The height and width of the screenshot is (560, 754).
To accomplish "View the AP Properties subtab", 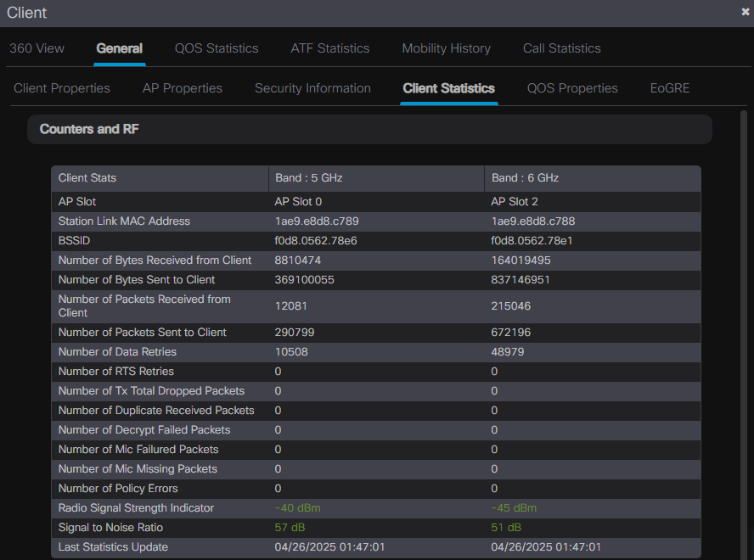I will tap(182, 88).
